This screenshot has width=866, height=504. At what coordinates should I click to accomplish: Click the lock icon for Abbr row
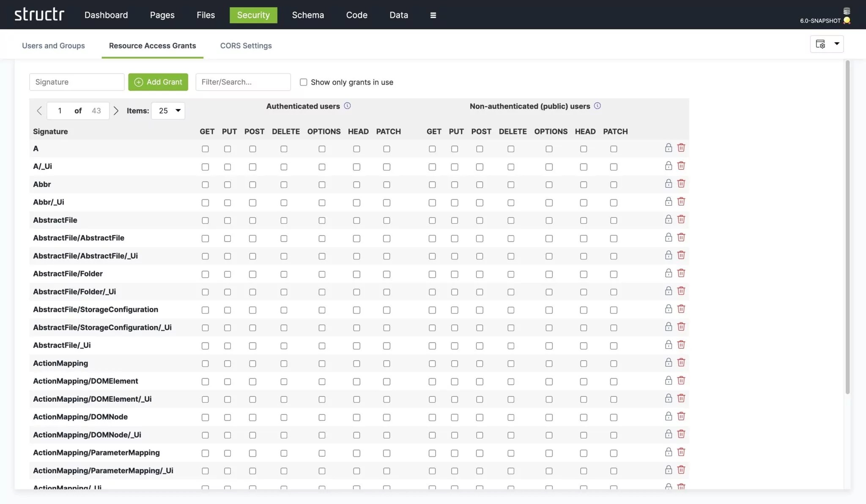(668, 183)
